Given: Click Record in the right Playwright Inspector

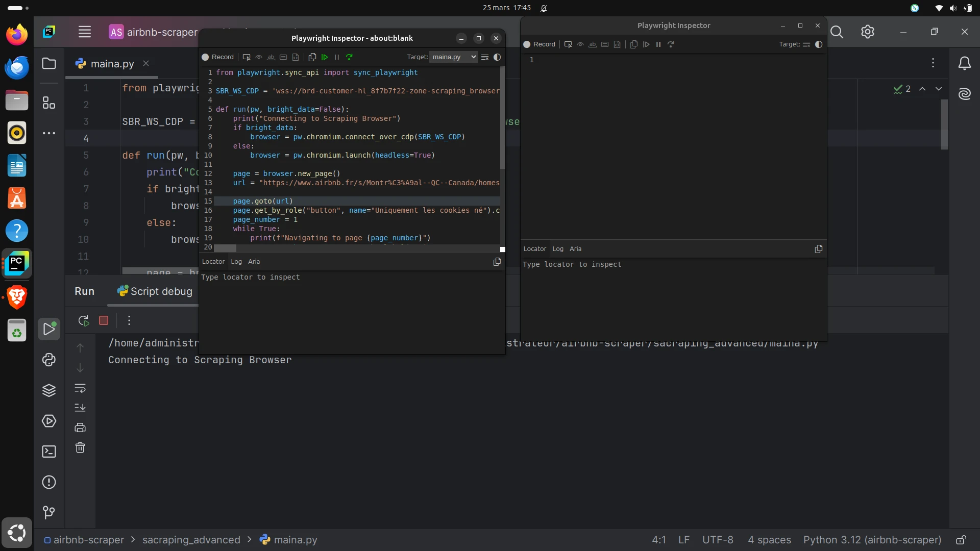Looking at the screenshot, I should coord(540,44).
